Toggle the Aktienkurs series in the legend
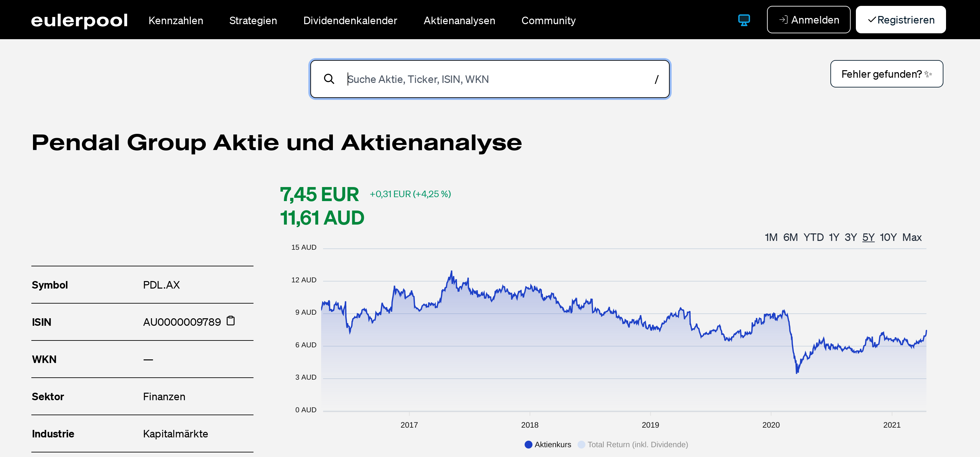The width and height of the screenshot is (980, 457). [552, 445]
